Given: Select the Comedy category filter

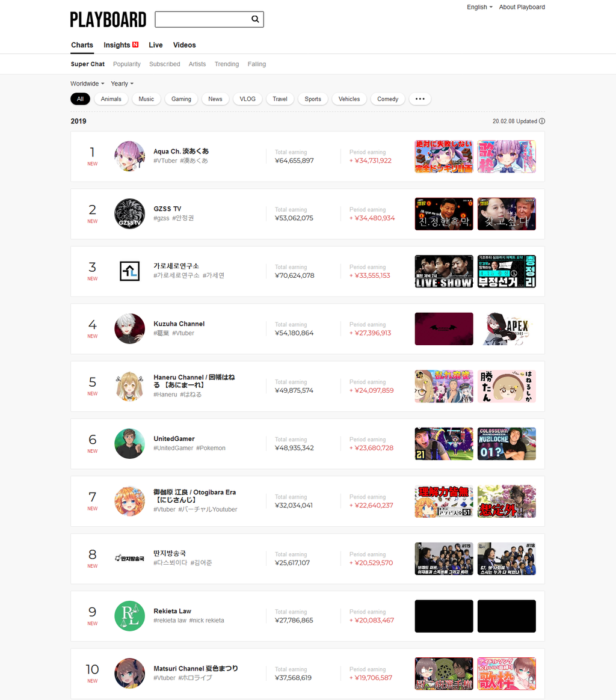Looking at the screenshot, I should click(x=388, y=99).
